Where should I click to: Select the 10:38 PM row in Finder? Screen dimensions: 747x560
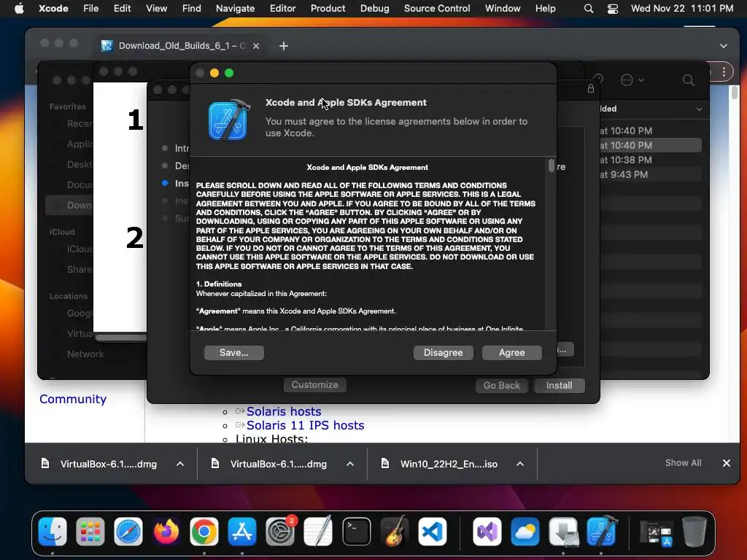650,160
